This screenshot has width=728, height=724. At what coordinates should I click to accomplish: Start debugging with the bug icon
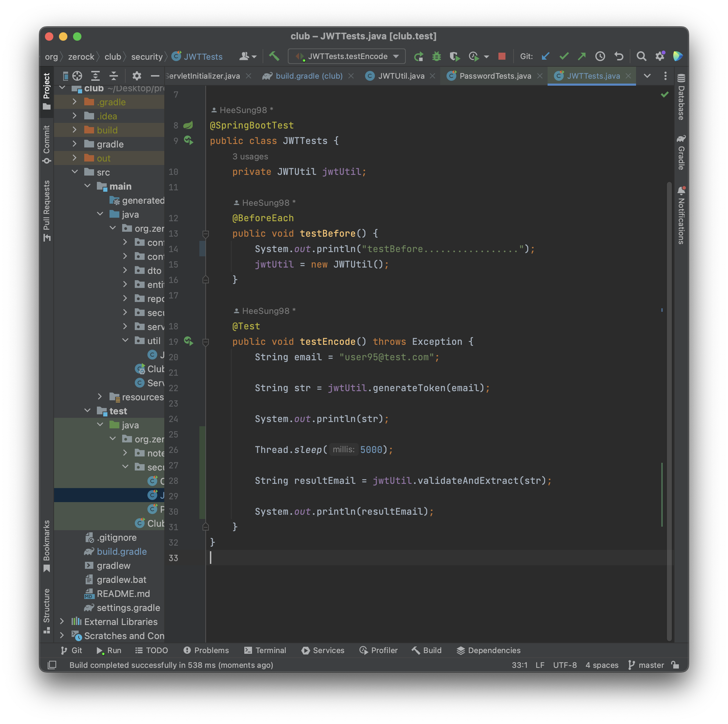(436, 57)
